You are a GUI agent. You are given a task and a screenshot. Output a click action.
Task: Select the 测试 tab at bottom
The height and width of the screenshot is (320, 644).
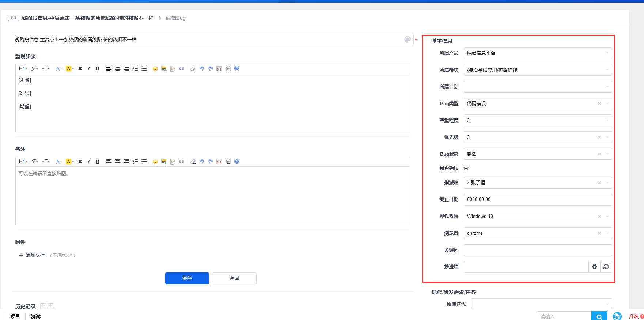[x=36, y=316]
